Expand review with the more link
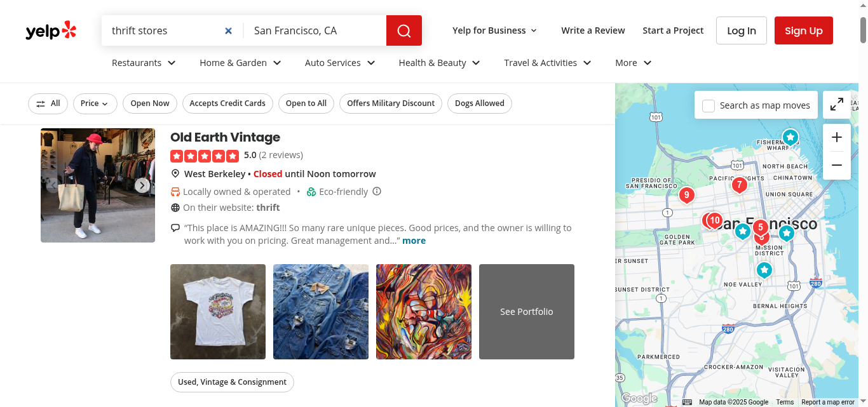 click(x=414, y=241)
